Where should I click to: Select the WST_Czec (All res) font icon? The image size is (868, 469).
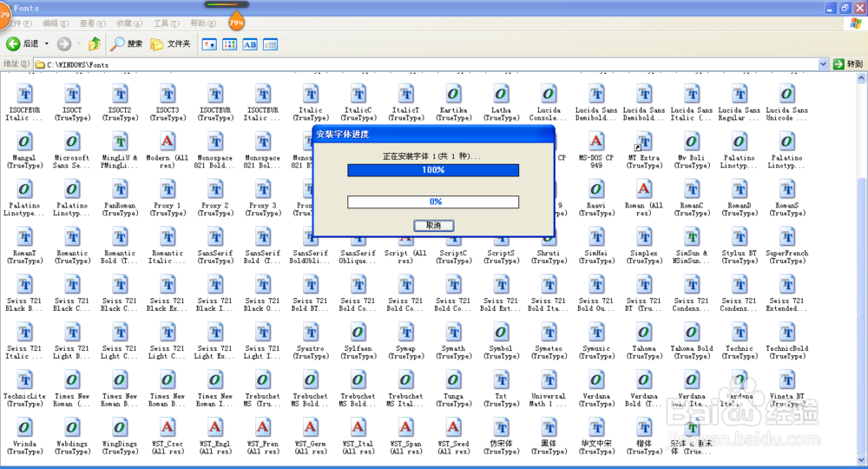[168, 427]
